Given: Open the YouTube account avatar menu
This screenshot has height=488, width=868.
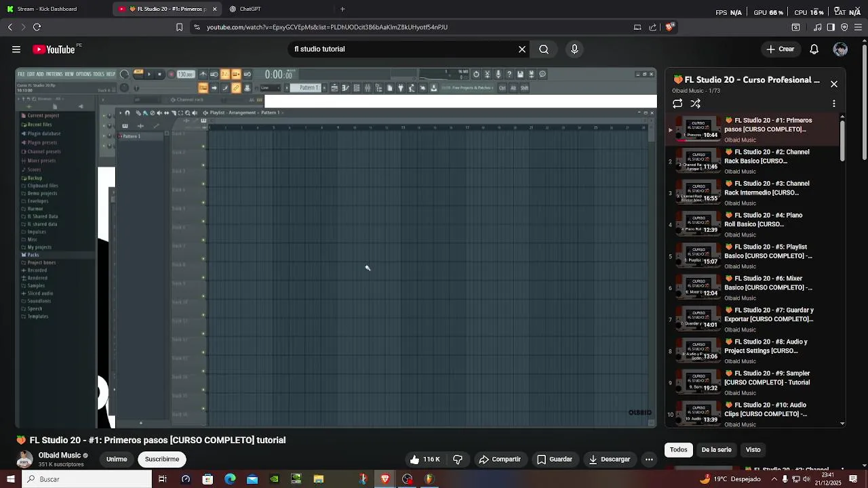Looking at the screenshot, I should click(x=840, y=49).
